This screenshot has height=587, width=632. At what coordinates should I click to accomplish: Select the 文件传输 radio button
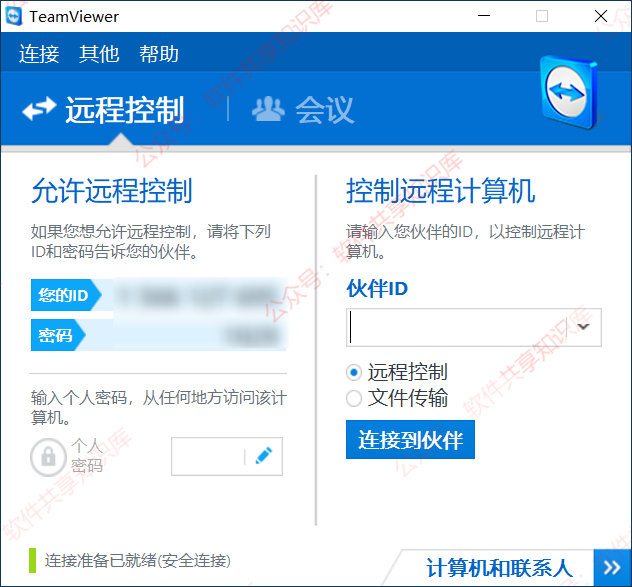click(354, 398)
